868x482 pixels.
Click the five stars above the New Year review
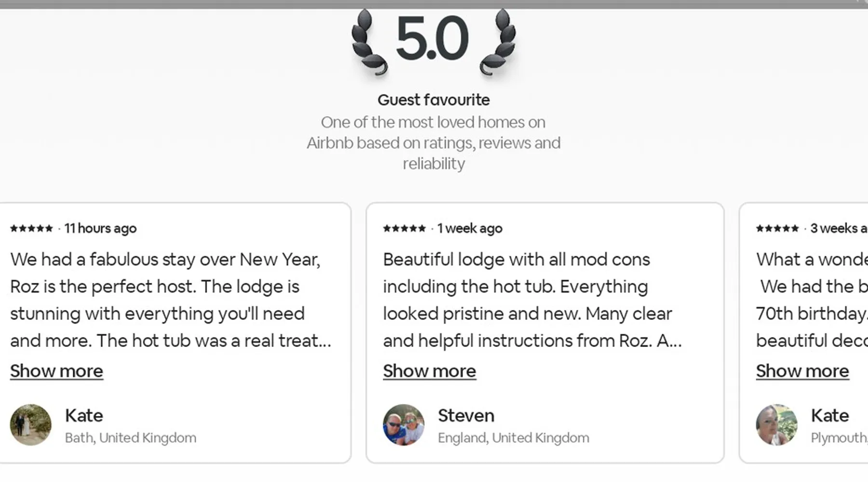tap(31, 228)
